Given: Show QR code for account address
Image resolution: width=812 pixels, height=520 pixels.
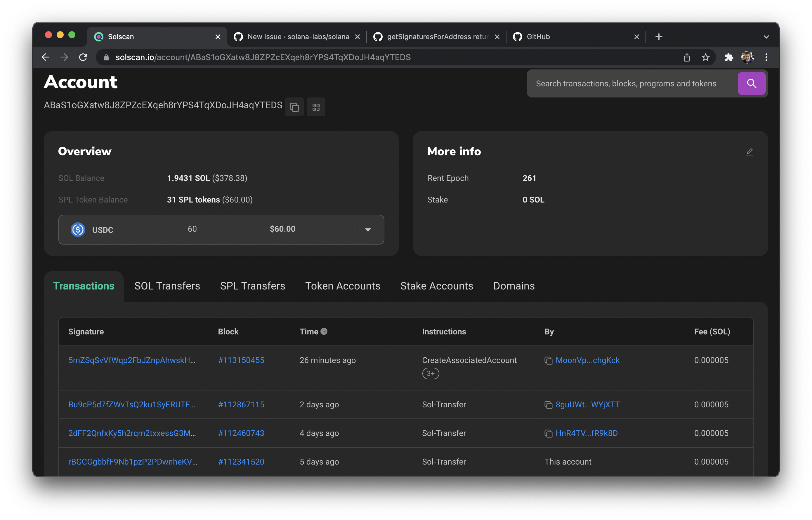Looking at the screenshot, I should 316,107.
